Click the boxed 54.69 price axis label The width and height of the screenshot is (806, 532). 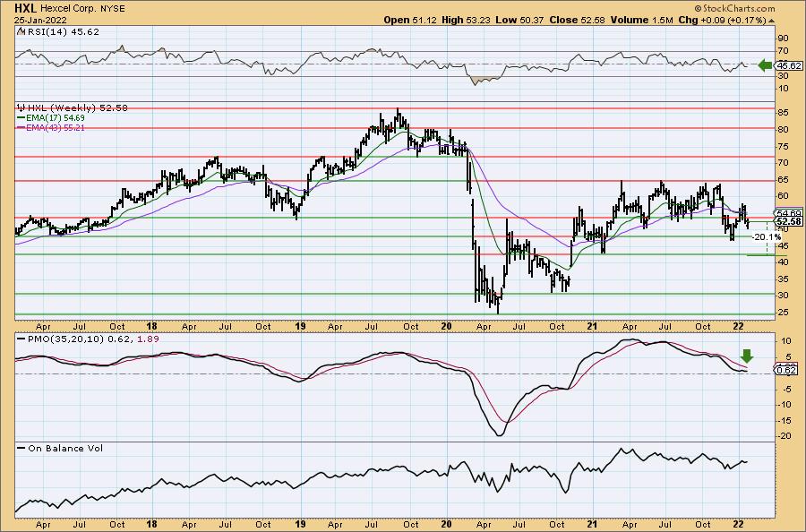(789, 213)
